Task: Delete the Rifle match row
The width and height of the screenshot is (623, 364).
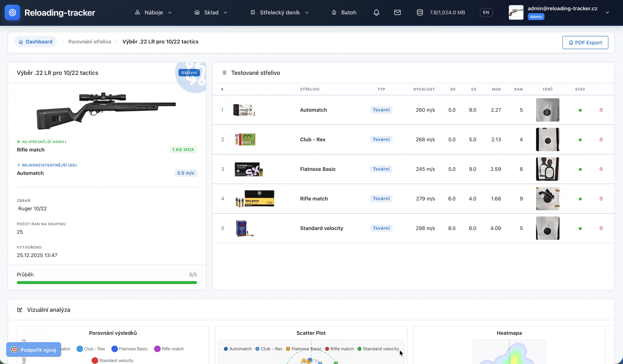Action: click(x=601, y=199)
